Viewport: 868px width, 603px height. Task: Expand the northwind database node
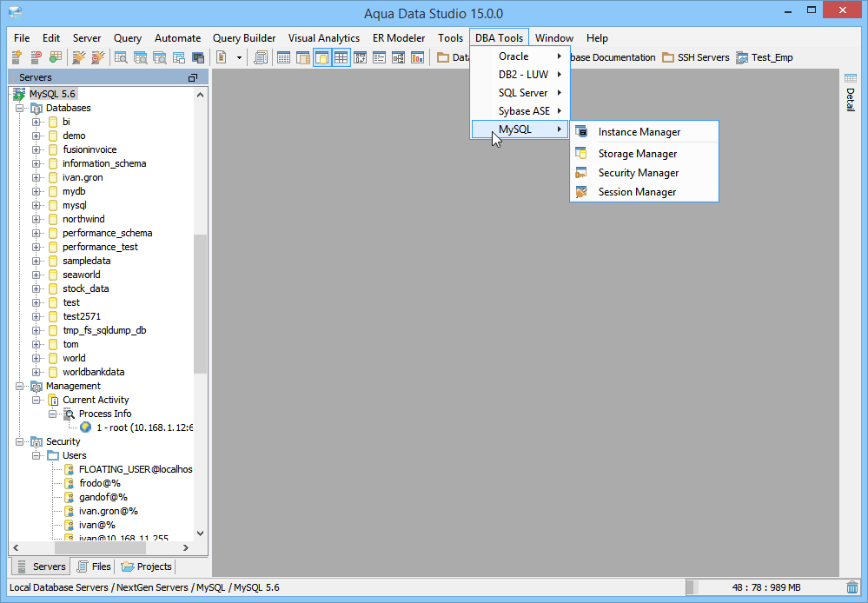pyautogui.click(x=36, y=219)
